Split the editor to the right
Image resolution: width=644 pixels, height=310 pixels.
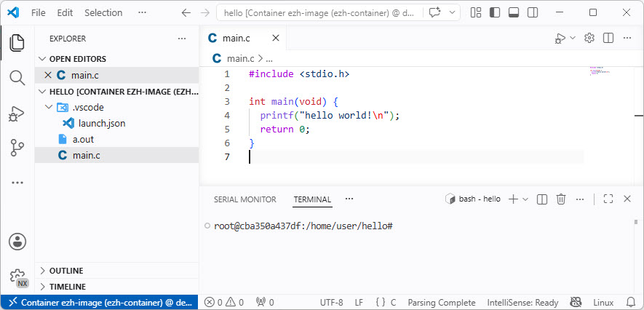click(x=608, y=38)
